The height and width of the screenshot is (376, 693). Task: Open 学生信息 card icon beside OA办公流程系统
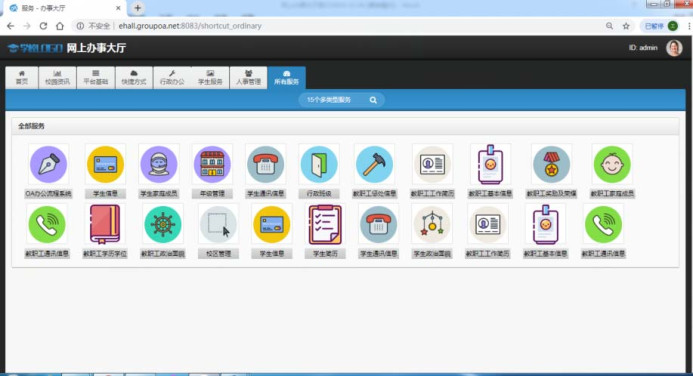(x=105, y=164)
